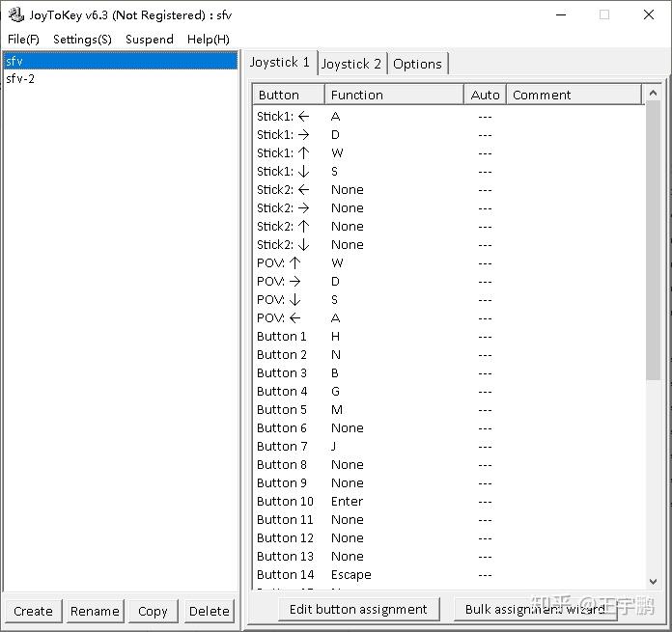Click the Delete profile button
Screen dimensions: 672x632
pos(210,611)
